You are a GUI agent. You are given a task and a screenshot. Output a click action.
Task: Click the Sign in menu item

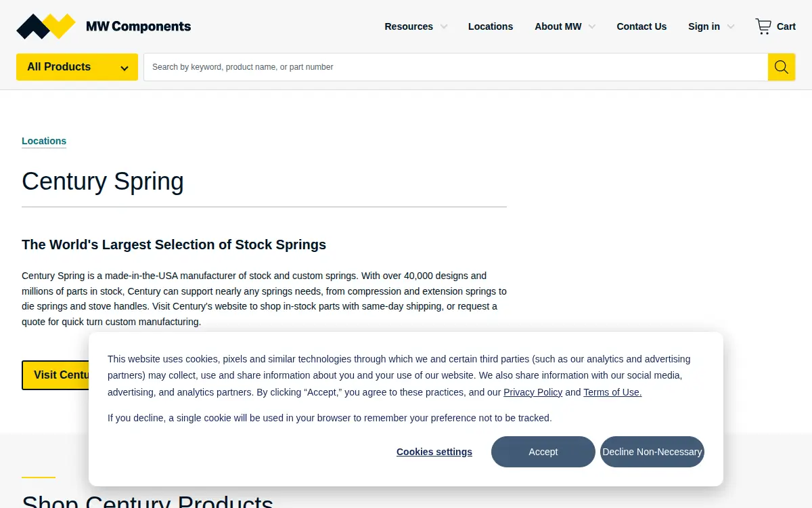tap(704, 26)
